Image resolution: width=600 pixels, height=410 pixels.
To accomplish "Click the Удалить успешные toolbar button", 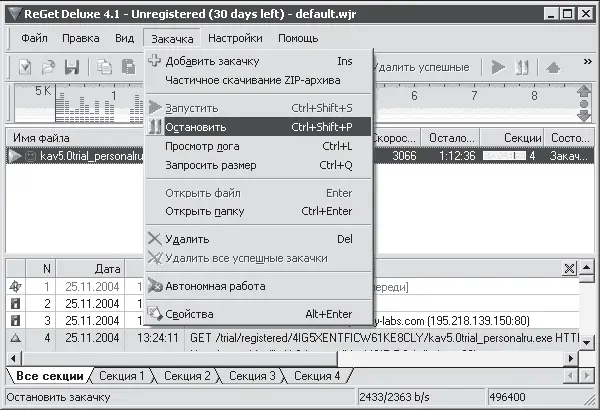I will [421, 67].
